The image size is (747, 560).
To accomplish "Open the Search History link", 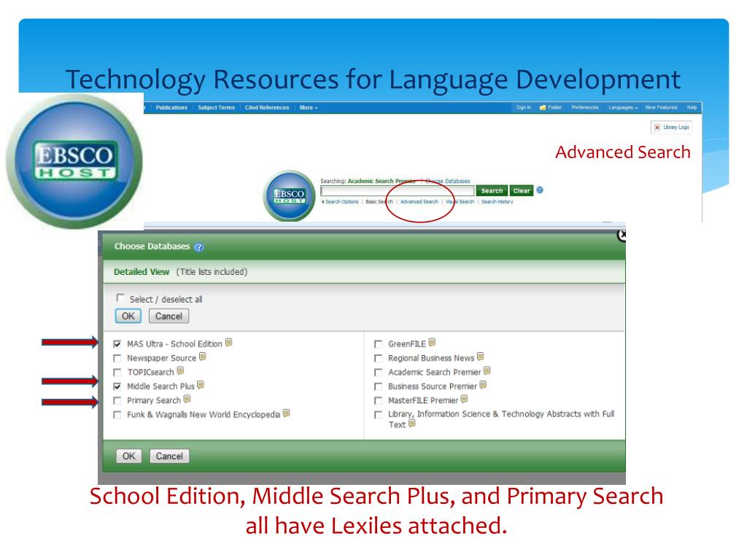I will point(497,202).
